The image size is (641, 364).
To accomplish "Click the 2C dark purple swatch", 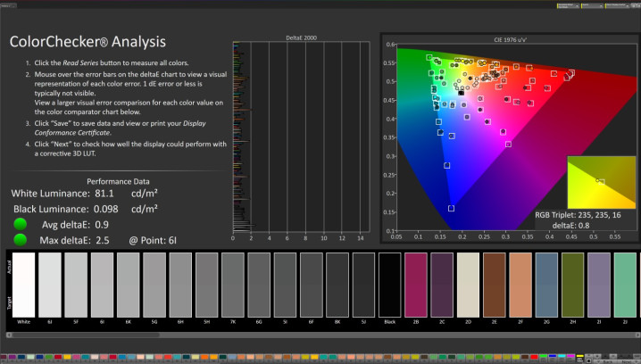I will tap(442, 285).
